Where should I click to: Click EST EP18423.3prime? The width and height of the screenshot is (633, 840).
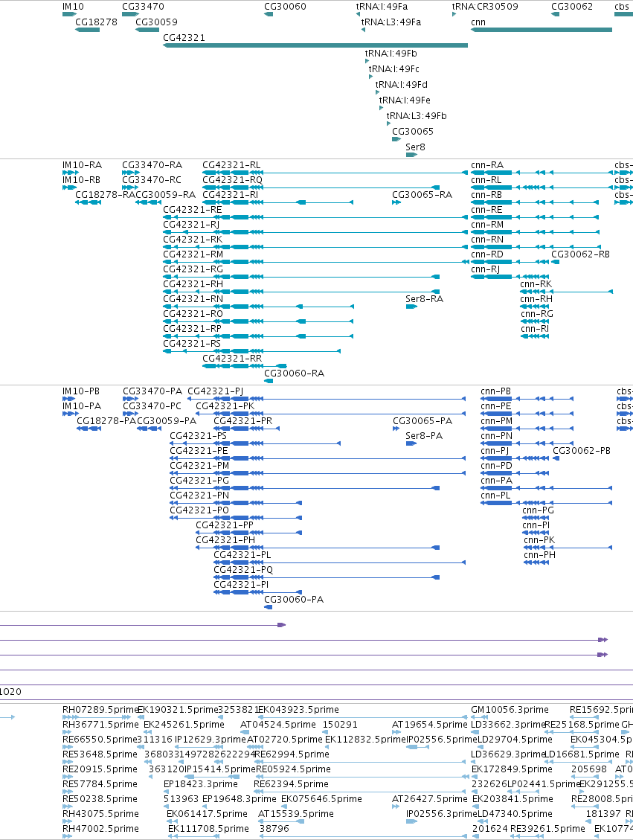tap(200, 784)
